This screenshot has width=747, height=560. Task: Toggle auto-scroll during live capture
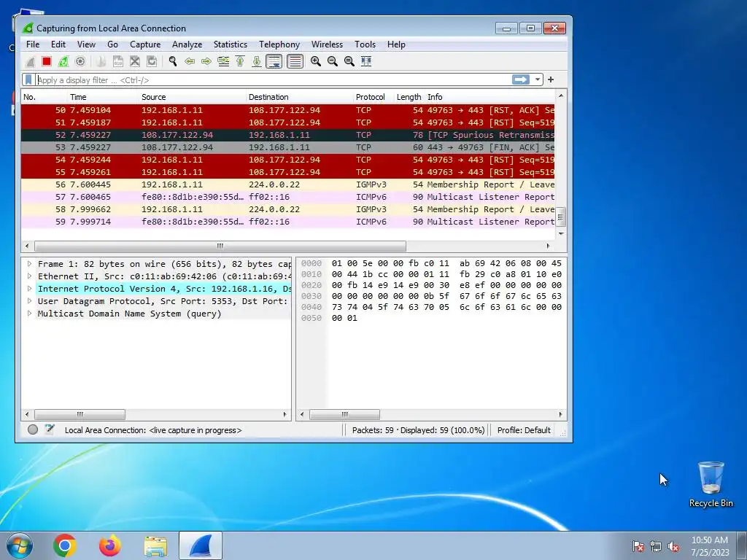[274, 61]
